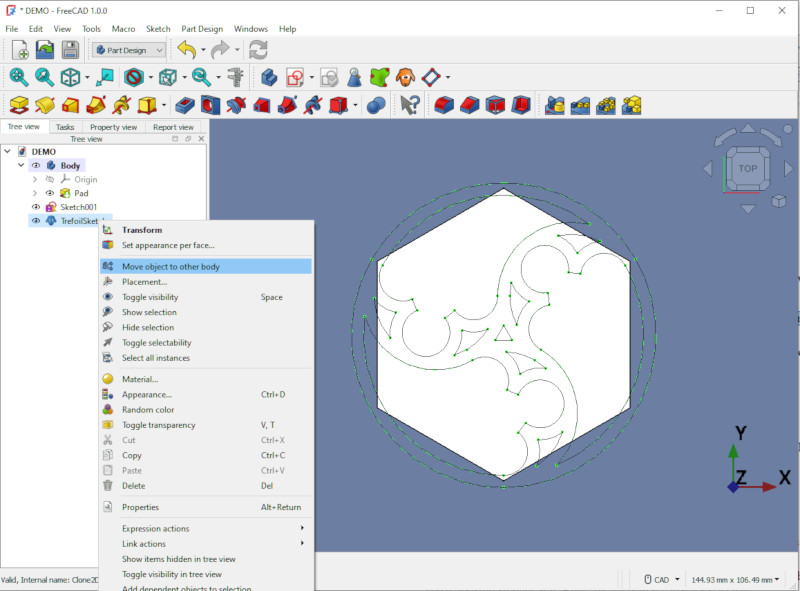
Task: Click the Fit all zoom icon
Action: click(x=19, y=77)
